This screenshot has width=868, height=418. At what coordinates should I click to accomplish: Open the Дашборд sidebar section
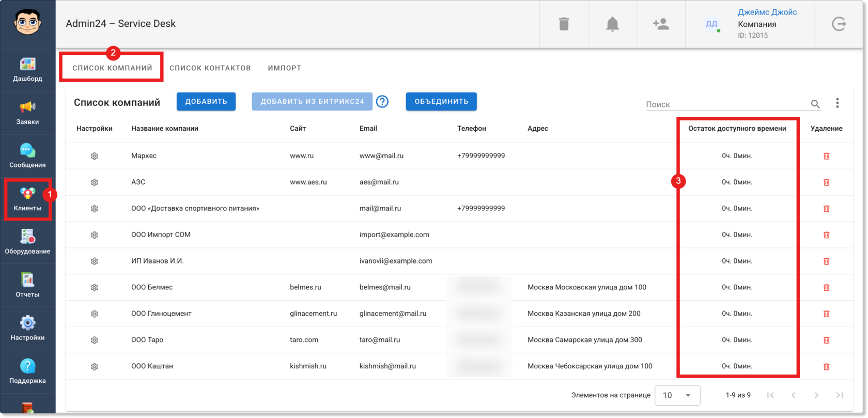27,70
